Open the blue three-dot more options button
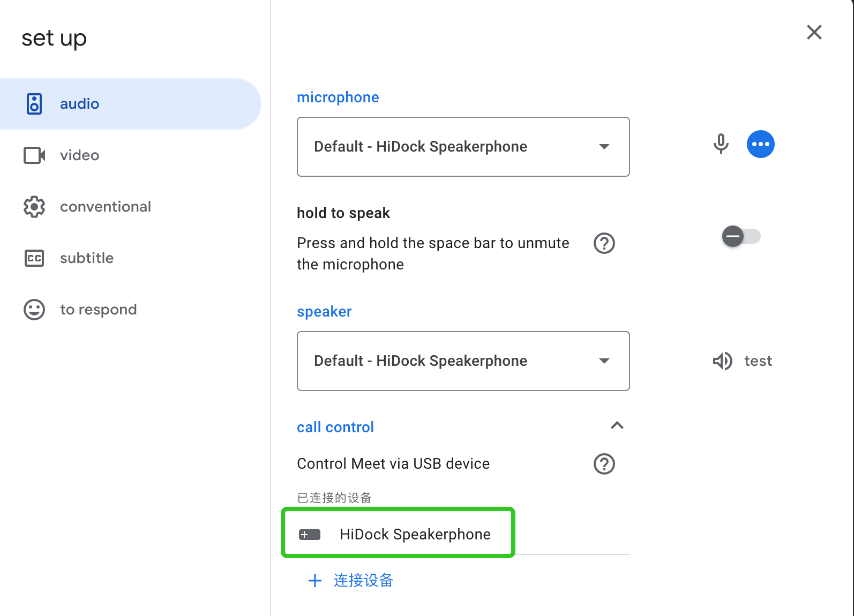The height and width of the screenshot is (616, 854). [760, 144]
